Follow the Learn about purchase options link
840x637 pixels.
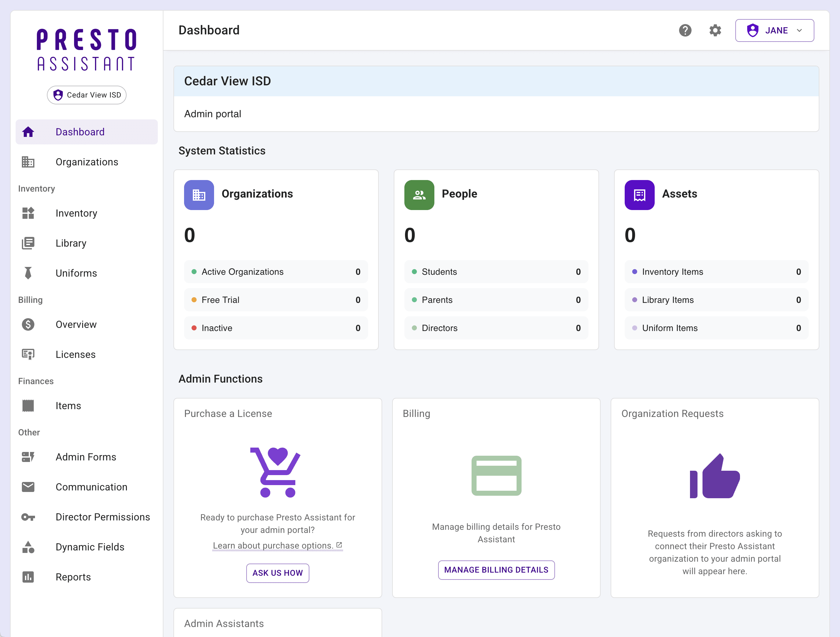coord(277,545)
